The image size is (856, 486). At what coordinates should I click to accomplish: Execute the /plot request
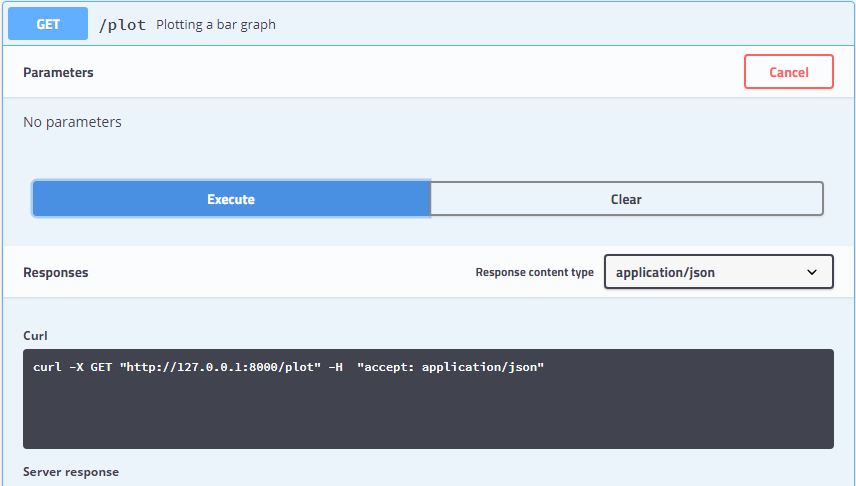coord(231,199)
